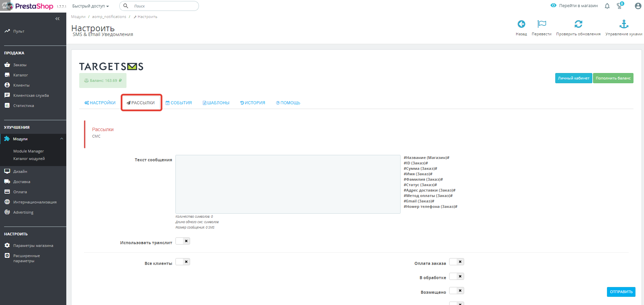
Task: Insert #Адрес доставки (Заказ)# placeholder
Action: (x=429, y=190)
